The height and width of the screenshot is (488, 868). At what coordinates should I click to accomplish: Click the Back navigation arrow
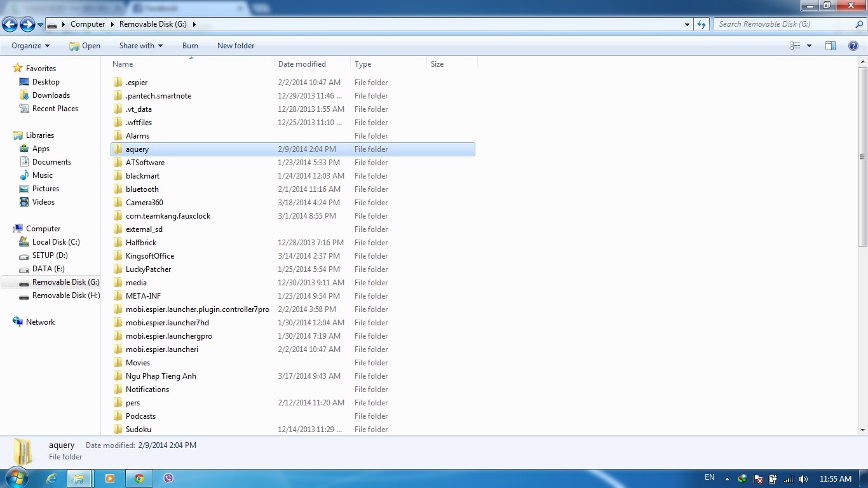pyautogui.click(x=10, y=25)
